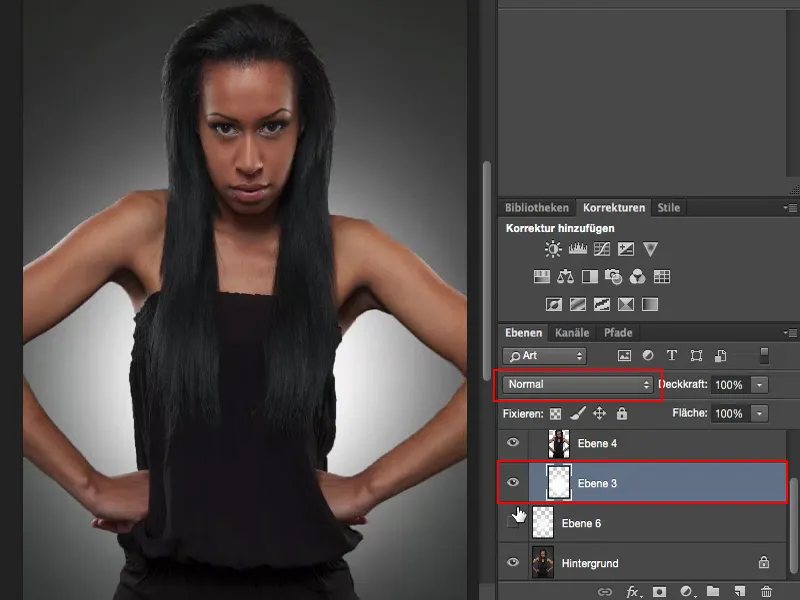Hide the Hintergrund layer
The height and width of the screenshot is (600, 800).
pos(513,562)
